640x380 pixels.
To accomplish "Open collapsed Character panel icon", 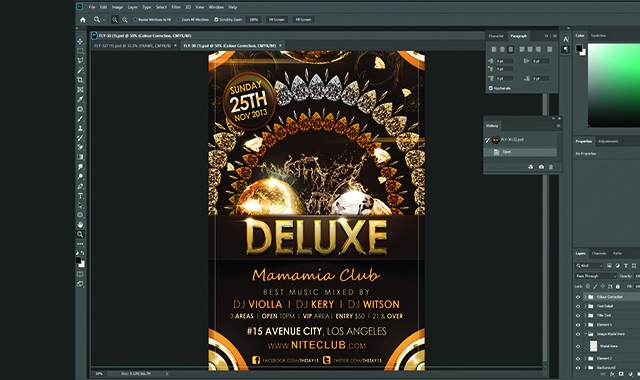I will click(x=566, y=40).
